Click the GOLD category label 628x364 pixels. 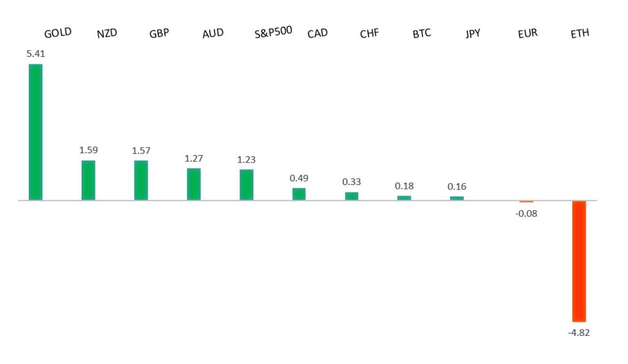[x=58, y=32]
